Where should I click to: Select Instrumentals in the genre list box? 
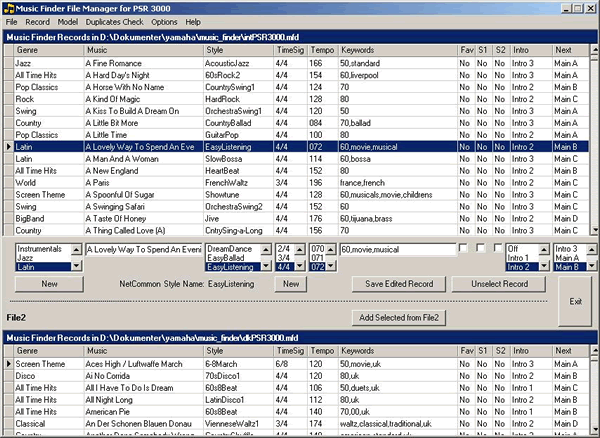point(44,249)
